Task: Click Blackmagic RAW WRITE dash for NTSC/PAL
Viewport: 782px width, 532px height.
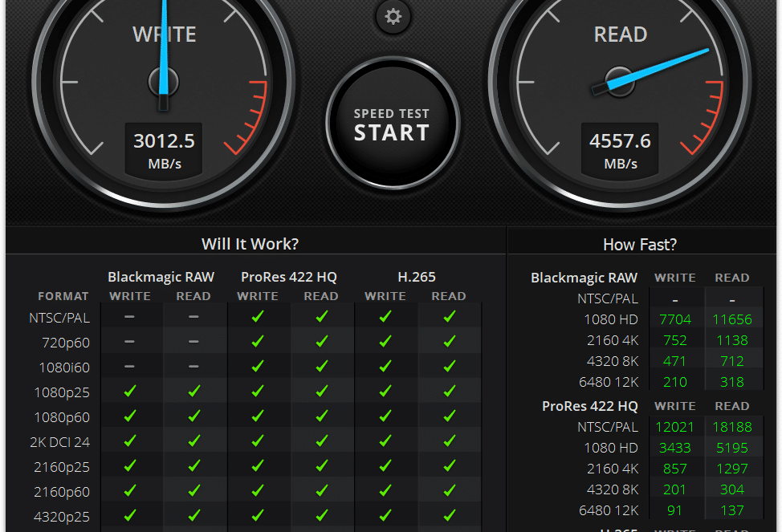Action: pos(130,317)
